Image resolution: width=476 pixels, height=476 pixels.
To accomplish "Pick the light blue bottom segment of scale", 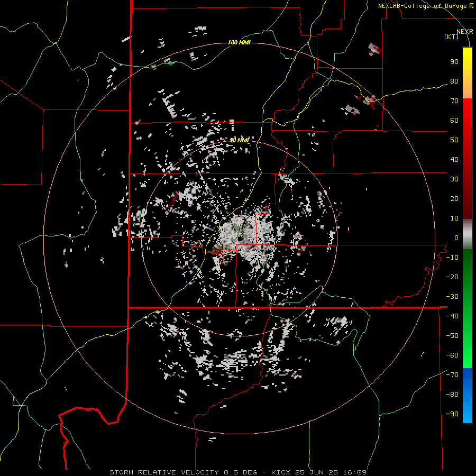I will tap(467, 413).
